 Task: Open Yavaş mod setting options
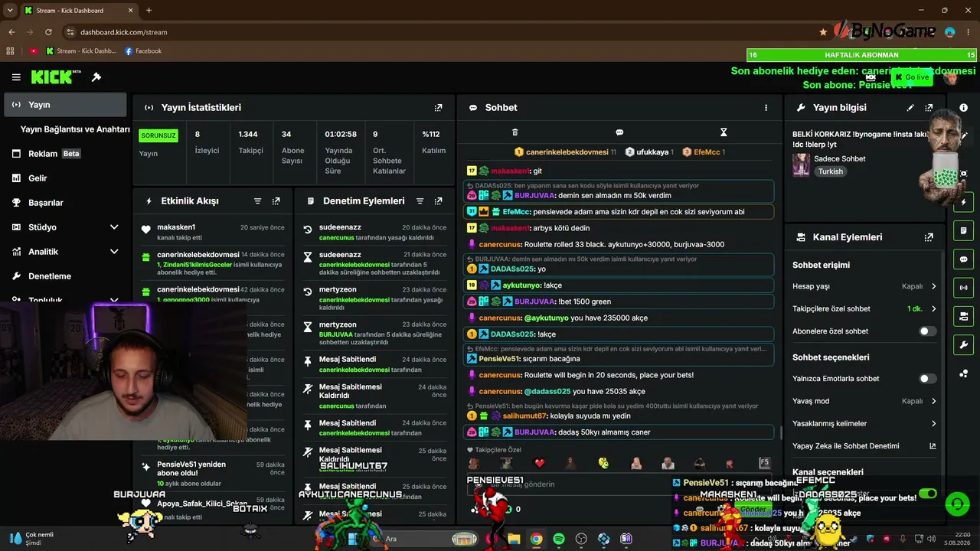click(864, 401)
